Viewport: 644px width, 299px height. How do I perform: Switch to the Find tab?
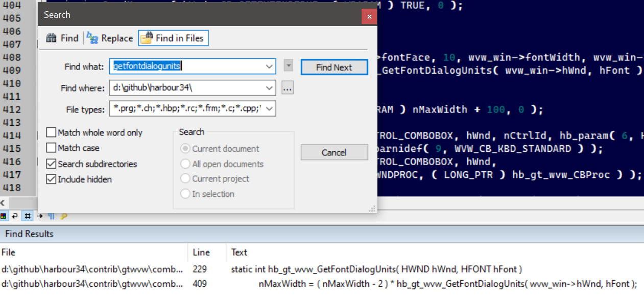pos(62,38)
